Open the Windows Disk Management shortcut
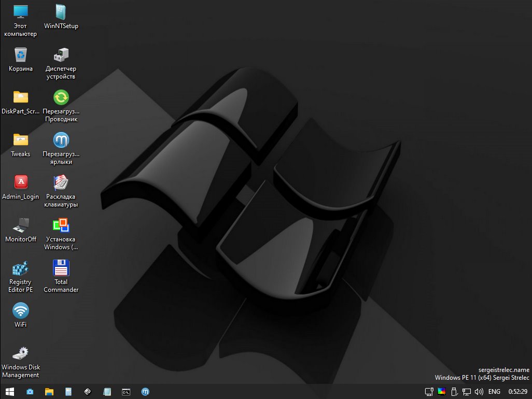Screen dimensions: 532x399 tap(21, 353)
